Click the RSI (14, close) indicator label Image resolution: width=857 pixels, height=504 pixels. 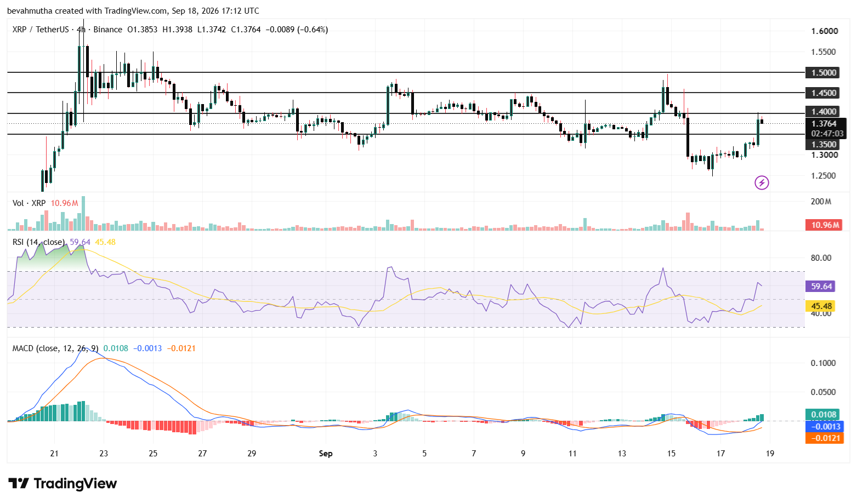[38, 242]
